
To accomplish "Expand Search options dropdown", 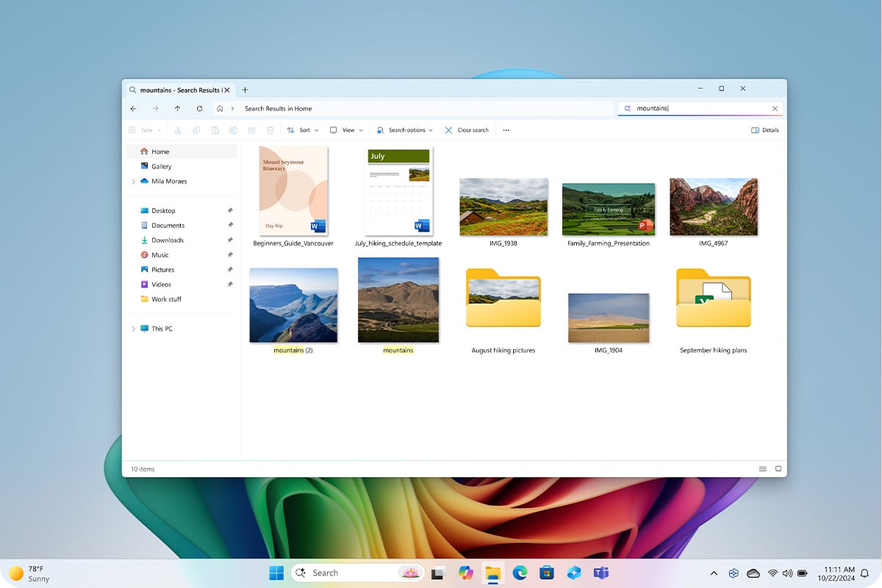I will pyautogui.click(x=404, y=130).
